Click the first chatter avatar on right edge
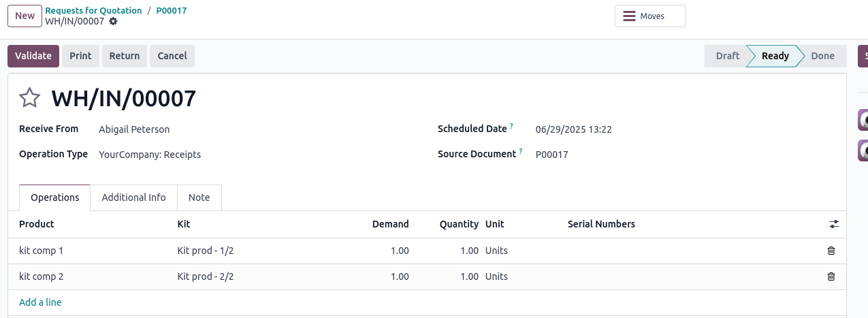This screenshot has height=318, width=868. click(x=863, y=120)
